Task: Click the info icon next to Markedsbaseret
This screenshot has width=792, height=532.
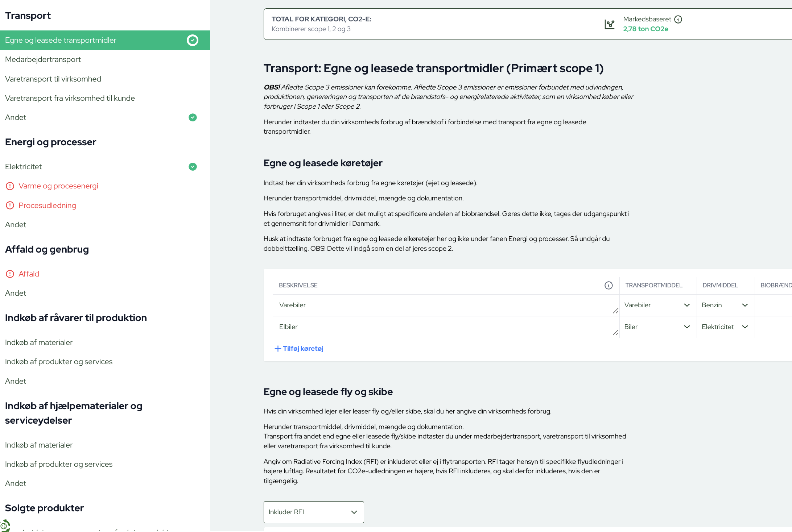Action: click(x=678, y=19)
